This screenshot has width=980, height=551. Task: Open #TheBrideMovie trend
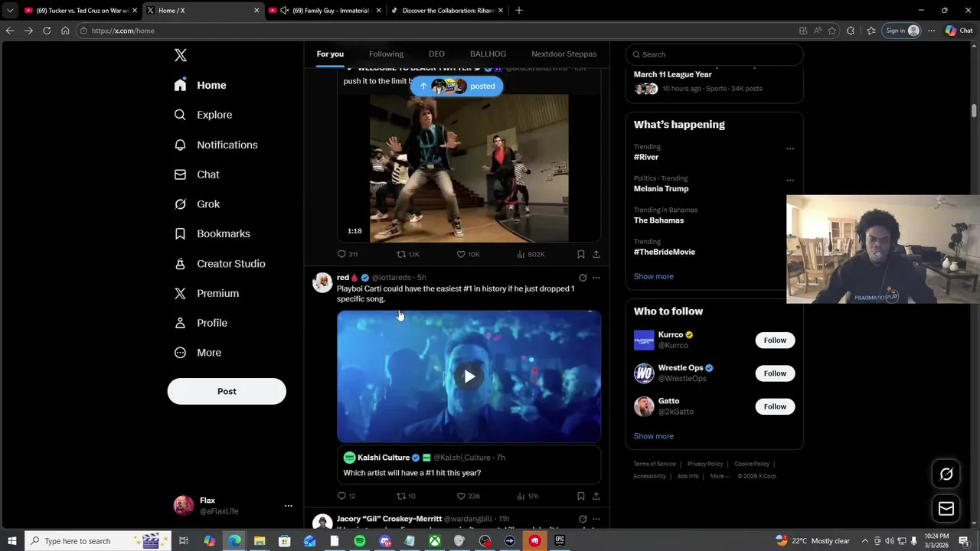[665, 252]
